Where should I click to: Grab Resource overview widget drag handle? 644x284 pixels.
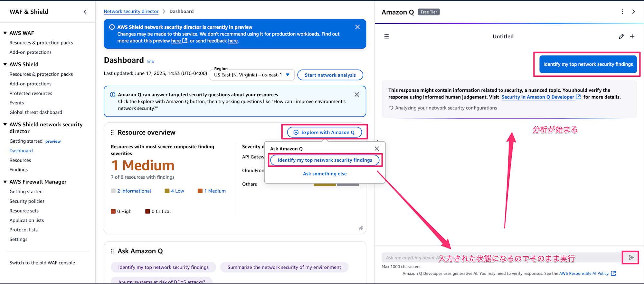point(112,132)
